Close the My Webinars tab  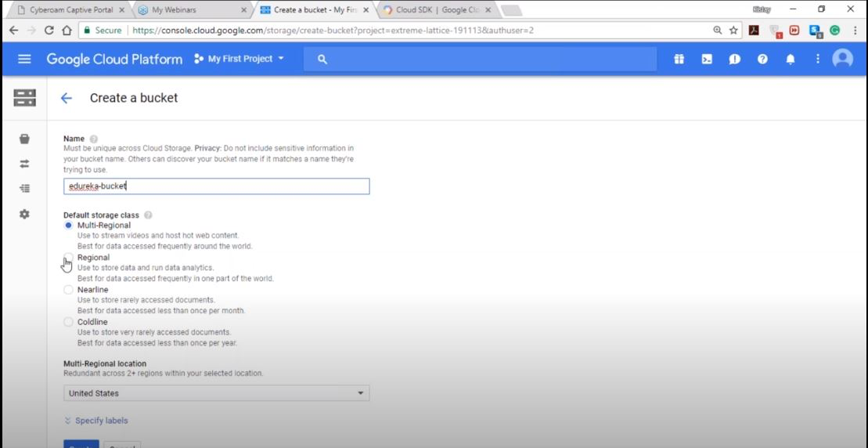point(243,10)
